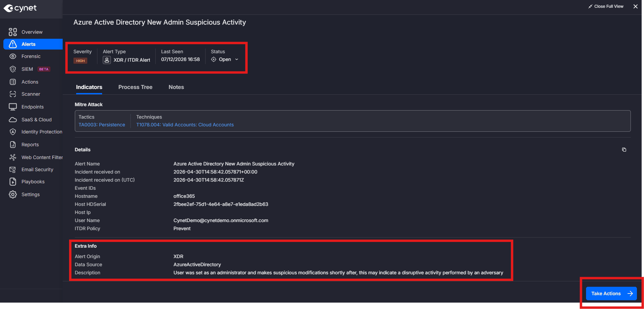Screen dimensions: 644x309
Task: Close the alert panel with X
Action: tap(636, 6)
